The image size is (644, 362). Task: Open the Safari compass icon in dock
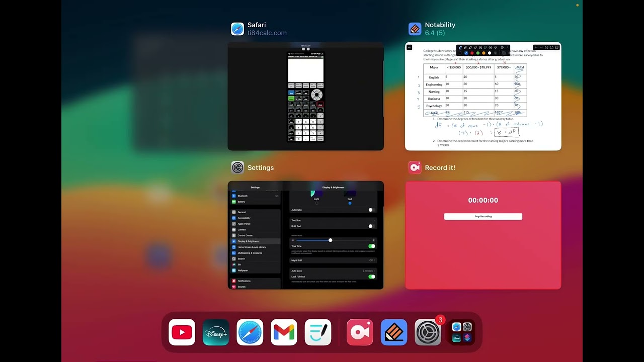tap(250, 332)
